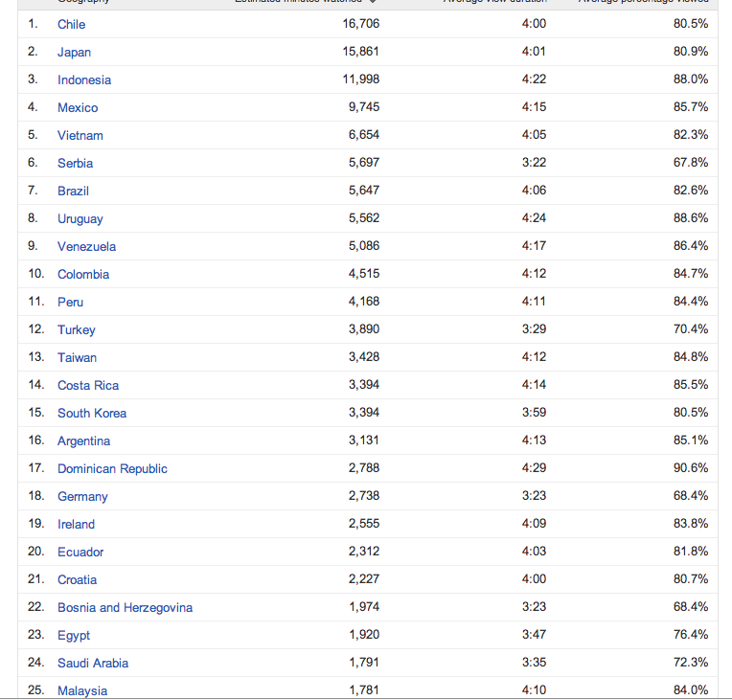732x700 pixels.
Task: Open the Brazil link
Action: click(x=73, y=191)
